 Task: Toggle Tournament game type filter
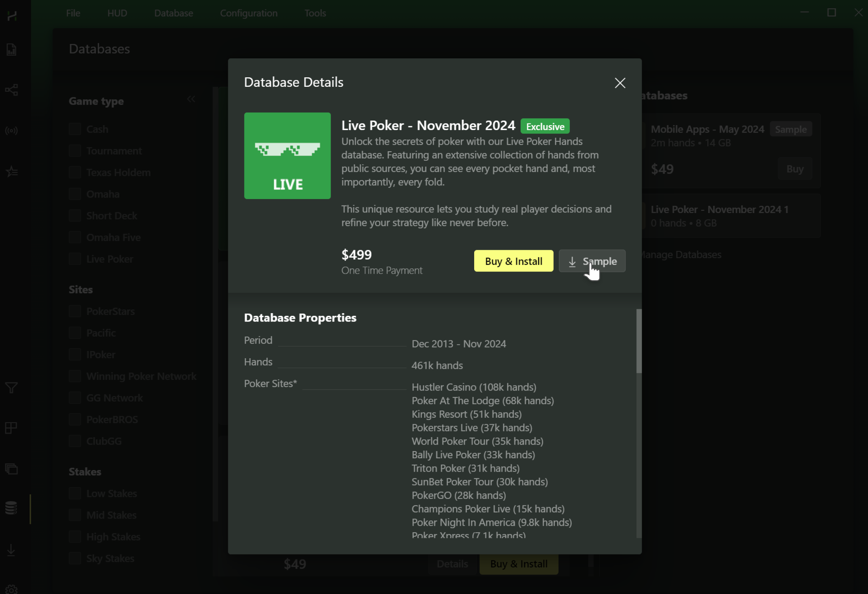click(75, 150)
